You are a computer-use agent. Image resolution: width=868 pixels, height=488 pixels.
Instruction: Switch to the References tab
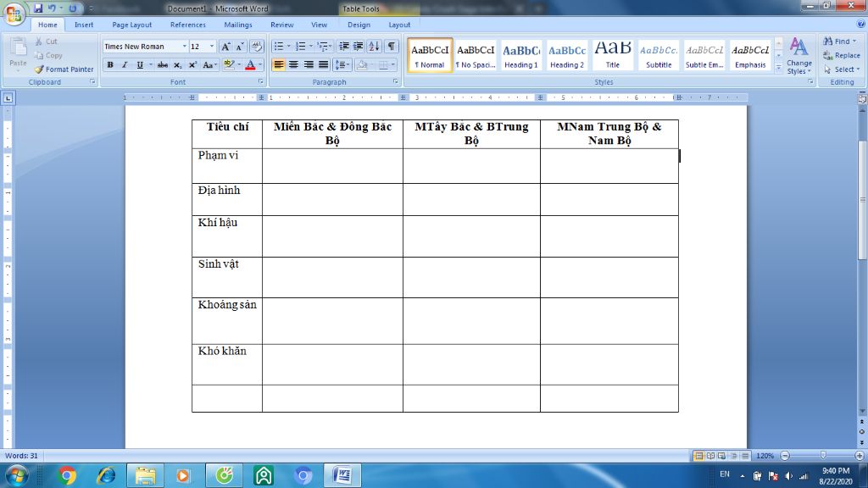point(187,25)
